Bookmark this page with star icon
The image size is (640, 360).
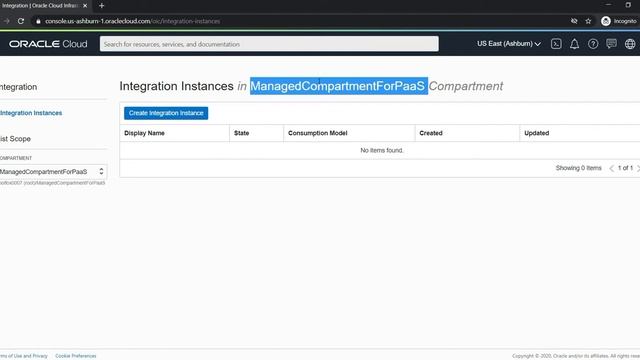click(x=588, y=21)
